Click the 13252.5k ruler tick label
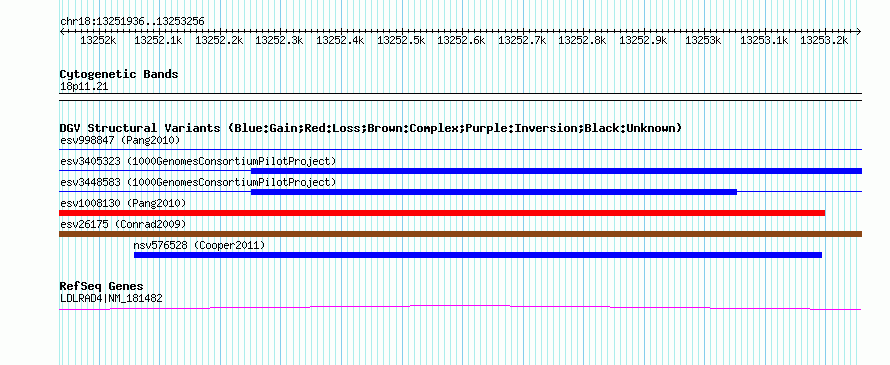The image size is (890, 365). tap(401, 41)
